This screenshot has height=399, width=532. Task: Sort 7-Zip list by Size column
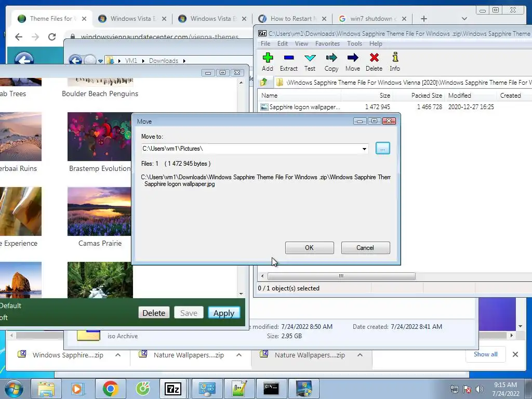pos(367,96)
